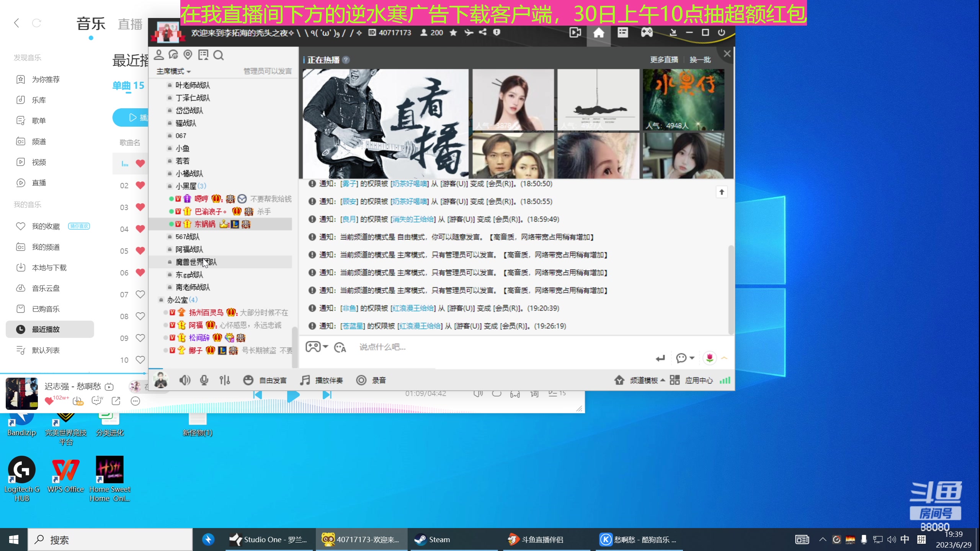Like song 07 with the heart
The height and width of the screenshot is (551, 980).
(x=140, y=295)
